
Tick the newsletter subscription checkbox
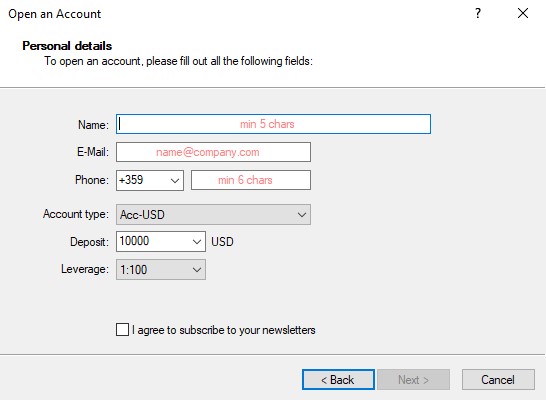(122, 330)
